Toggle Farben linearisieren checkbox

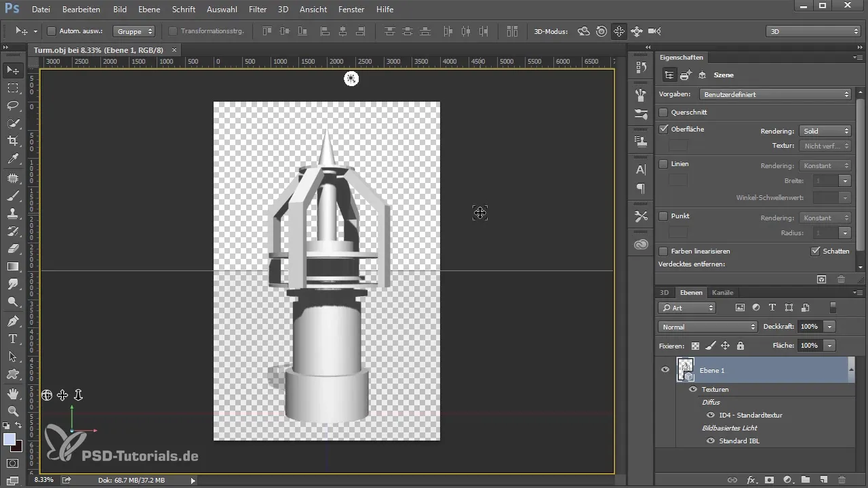[663, 251]
